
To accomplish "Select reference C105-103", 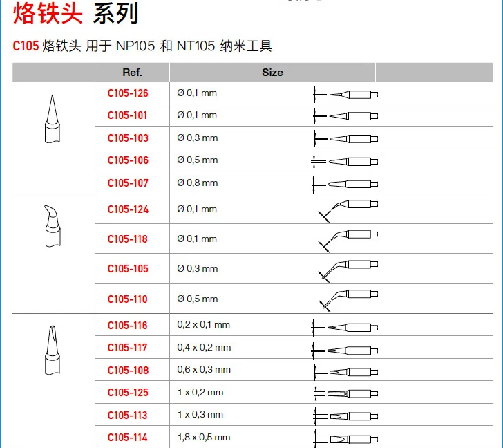I will pos(128,138).
